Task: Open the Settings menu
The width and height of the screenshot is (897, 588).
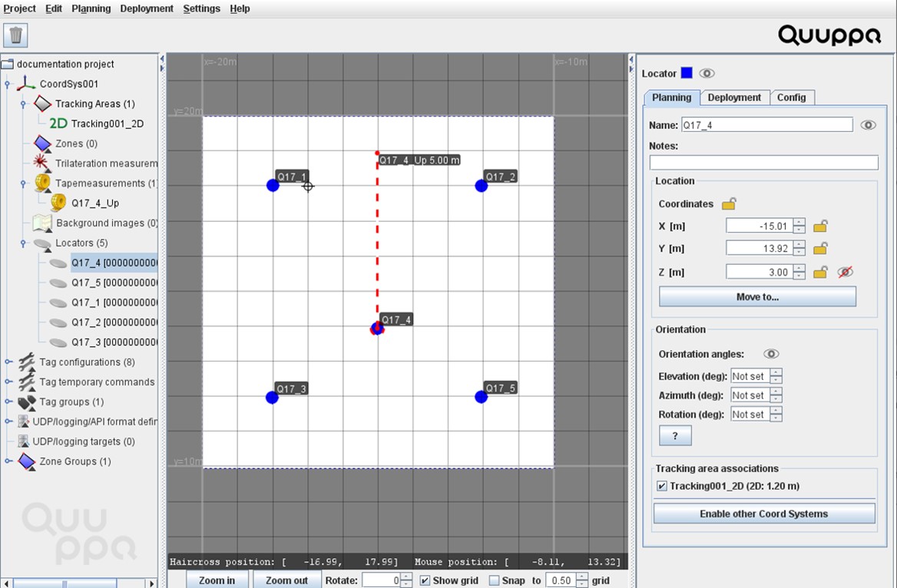Action: 201,8
